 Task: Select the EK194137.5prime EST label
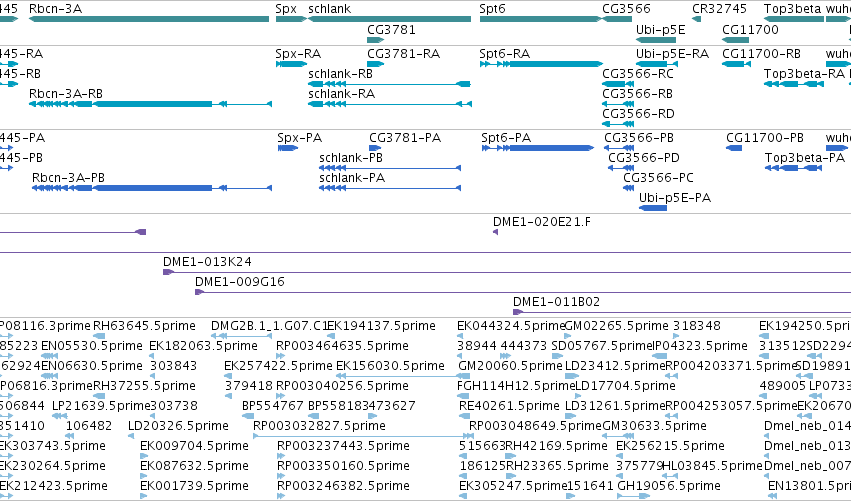[x=381, y=326]
